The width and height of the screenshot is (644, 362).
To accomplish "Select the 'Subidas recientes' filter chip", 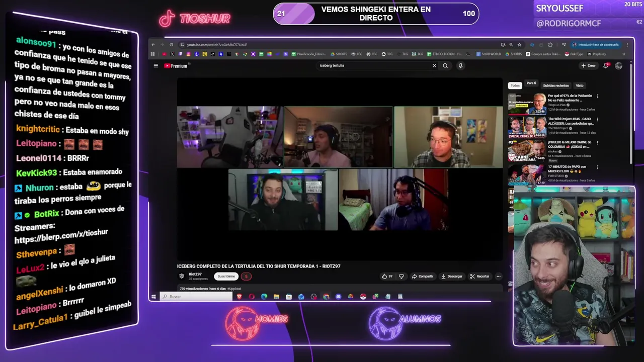I will 556,85.
